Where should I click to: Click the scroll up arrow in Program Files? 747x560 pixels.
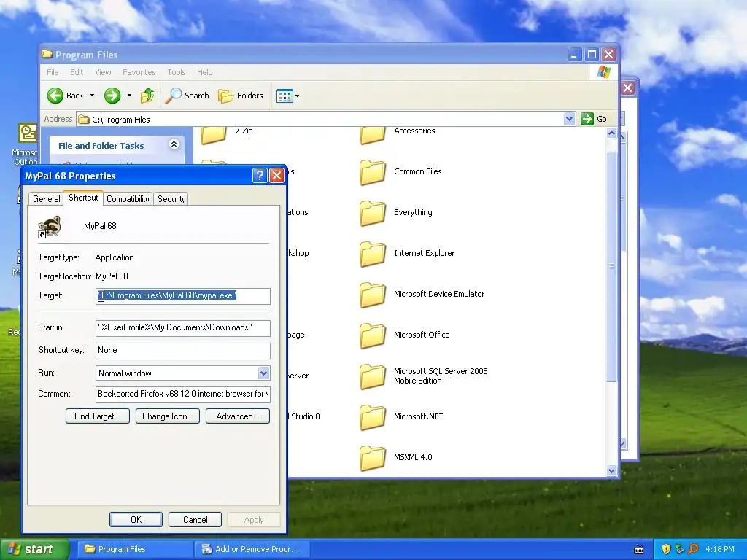pos(612,133)
